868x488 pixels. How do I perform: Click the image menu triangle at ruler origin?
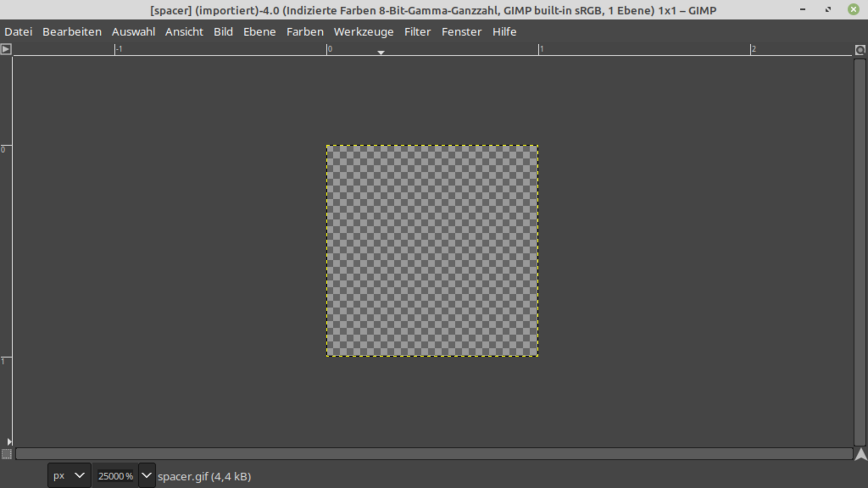[x=6, y=49]
